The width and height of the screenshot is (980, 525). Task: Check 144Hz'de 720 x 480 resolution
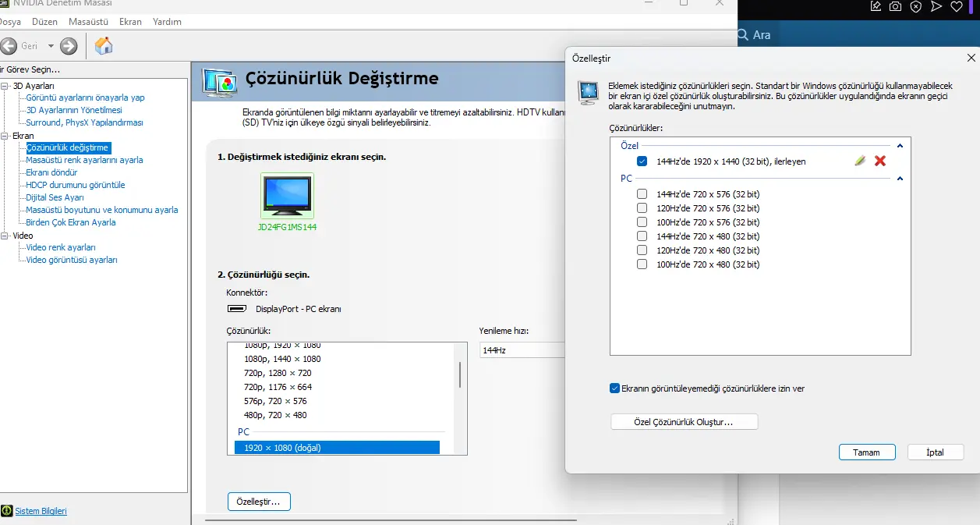[x=642, y=236]
